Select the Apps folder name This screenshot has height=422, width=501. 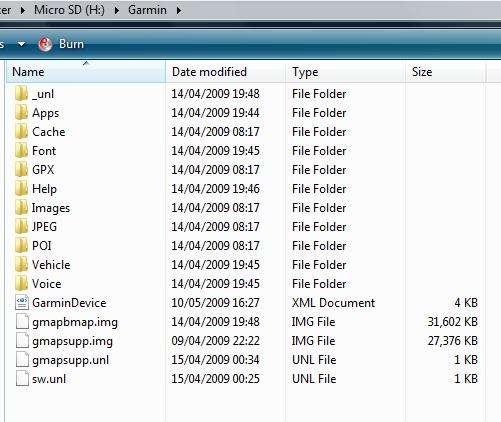pos(46,113)
